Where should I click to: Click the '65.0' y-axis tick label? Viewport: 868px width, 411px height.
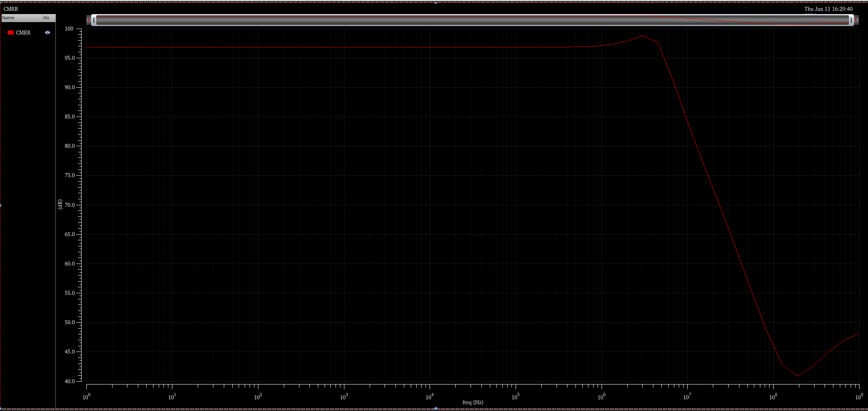pos(70,235)
